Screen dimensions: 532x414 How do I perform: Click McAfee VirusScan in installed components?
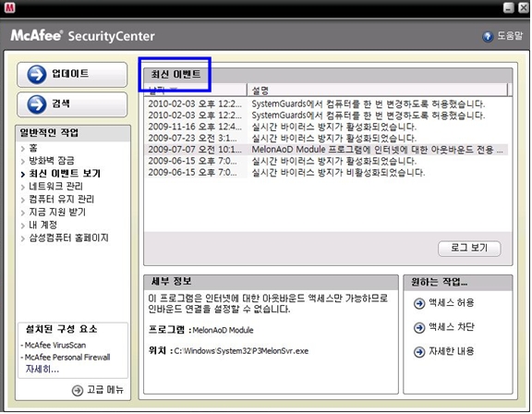[55, 345]
